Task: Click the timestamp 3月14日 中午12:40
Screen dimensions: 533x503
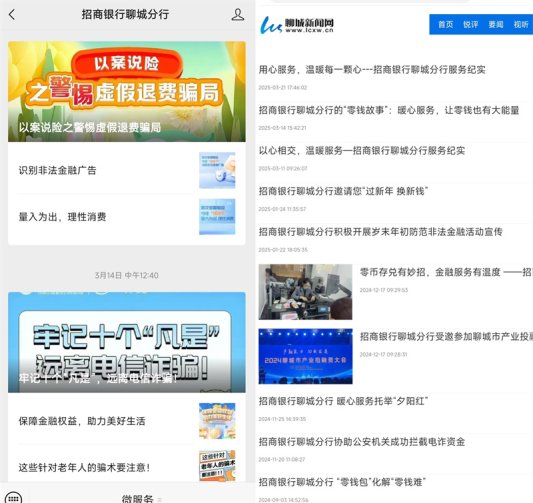Action: pyautogui.click(x=126, y=275)
